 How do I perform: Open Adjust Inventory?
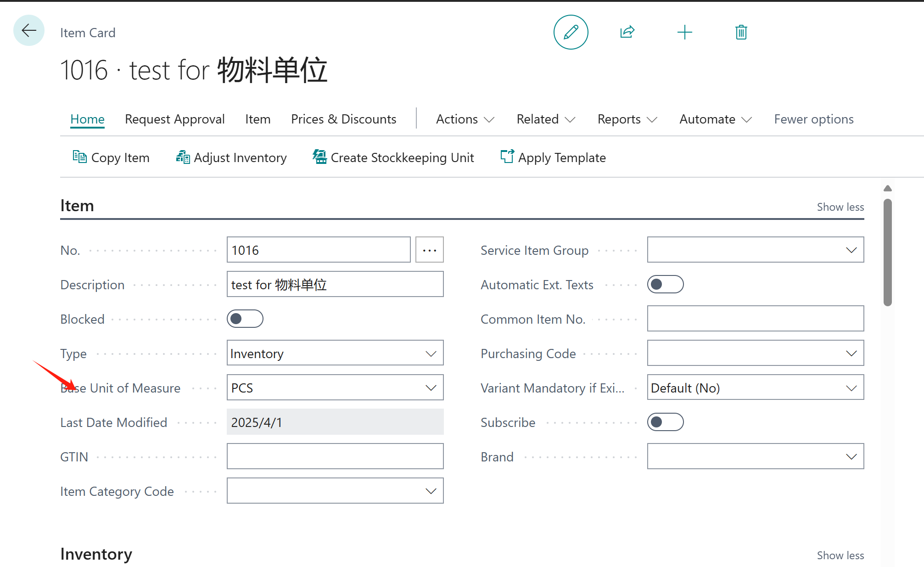[x=231, y=157]
